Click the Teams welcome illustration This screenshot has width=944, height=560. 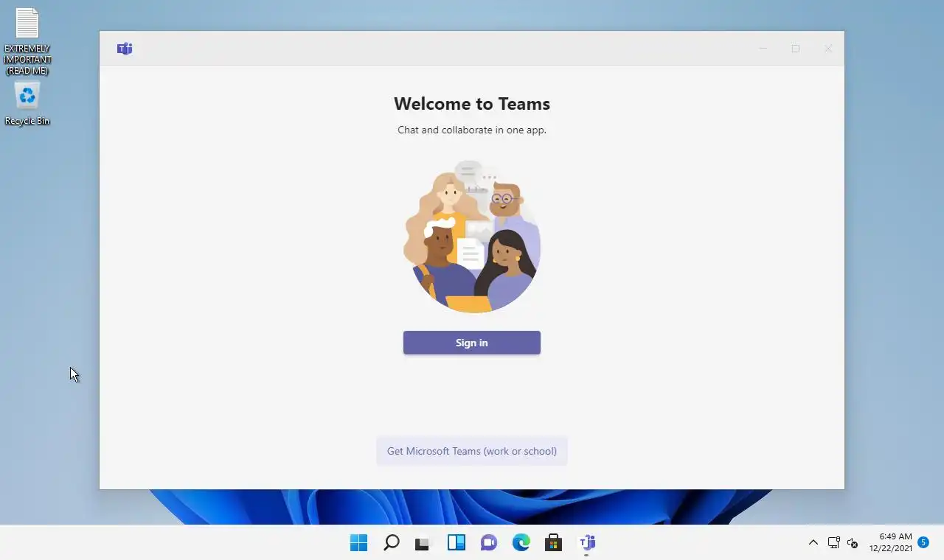click(472, 237)
